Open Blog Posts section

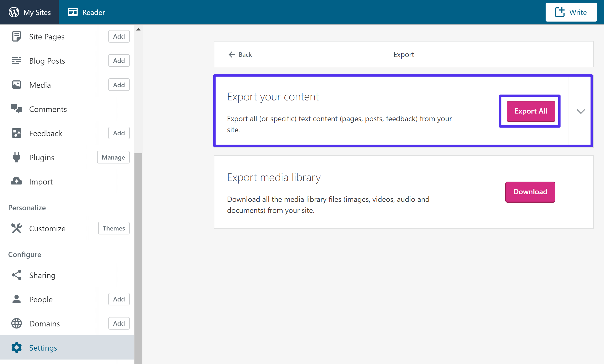(47, 60)
